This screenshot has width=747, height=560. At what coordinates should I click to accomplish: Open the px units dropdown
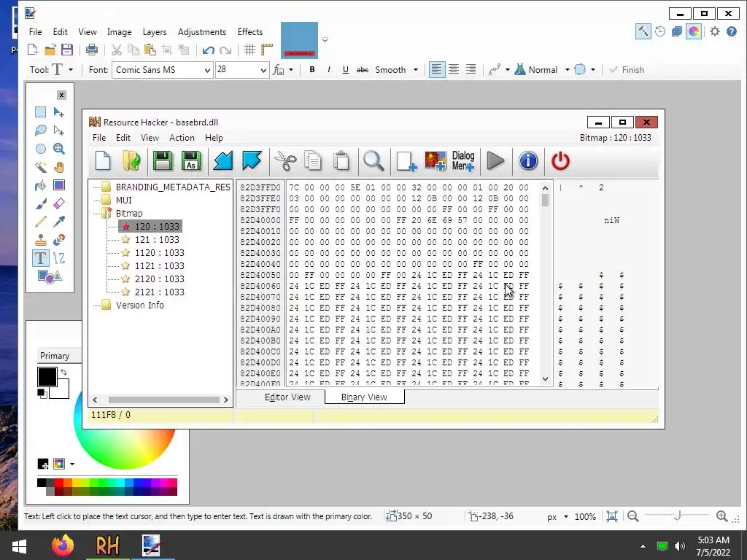[x=565, y=517]
